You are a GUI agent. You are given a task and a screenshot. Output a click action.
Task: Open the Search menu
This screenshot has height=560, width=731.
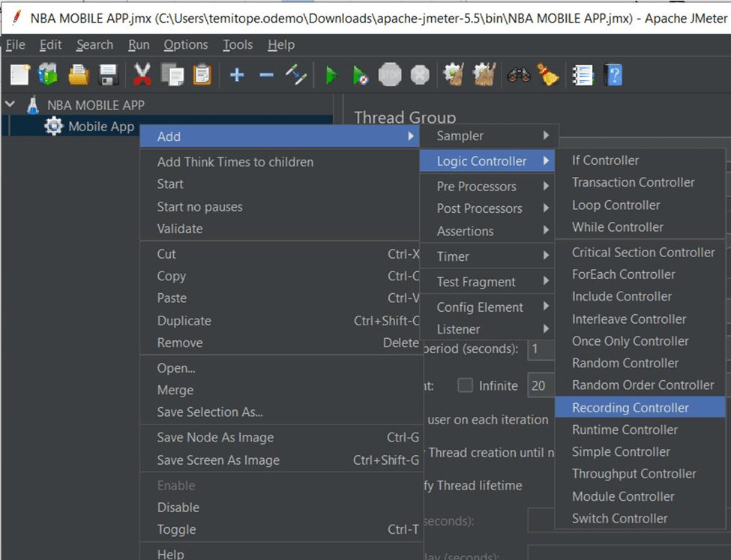tap(94, 45)
